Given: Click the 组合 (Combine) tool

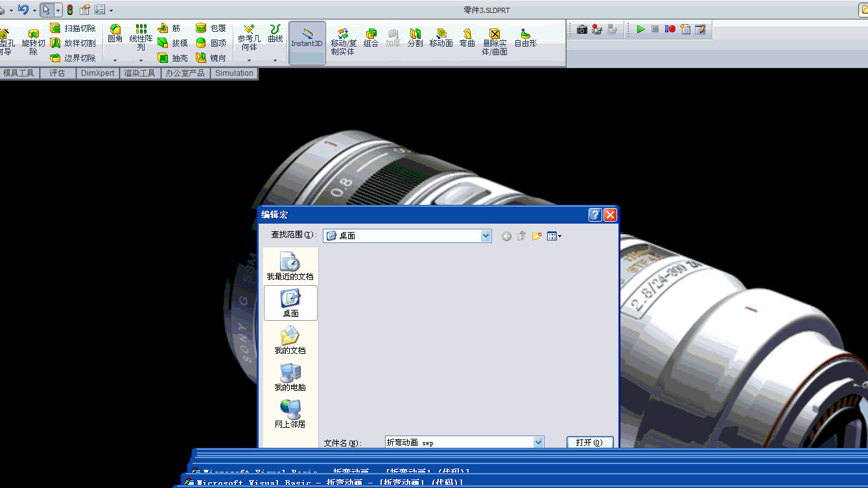Looking at the screenshot, I should point(371,38).
